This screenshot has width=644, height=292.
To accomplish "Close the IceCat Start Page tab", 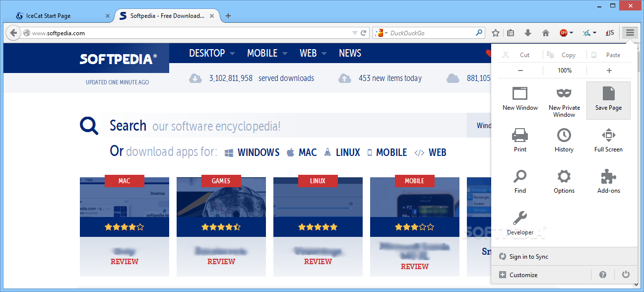I will tap(108, 16).
